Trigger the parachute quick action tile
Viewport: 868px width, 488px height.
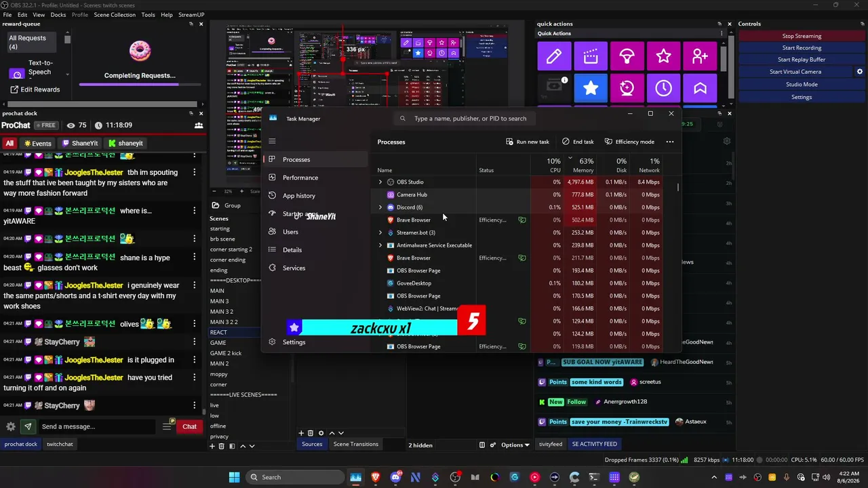627,57
